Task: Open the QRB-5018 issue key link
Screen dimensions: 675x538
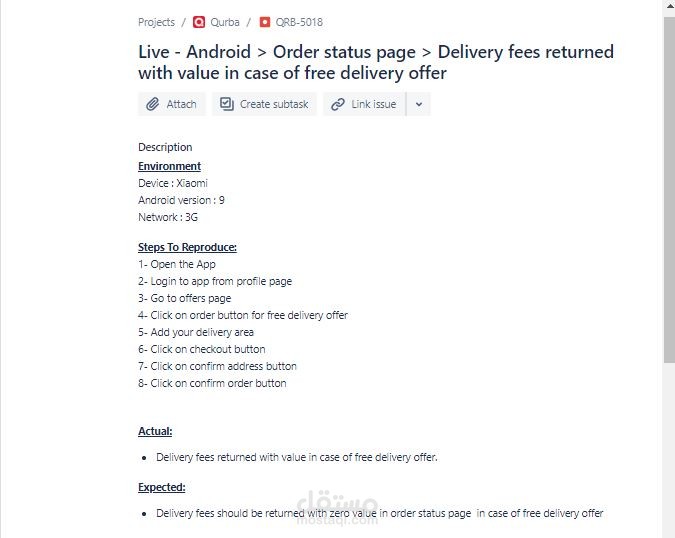Action: pyautogui.click(x=299, y=22)
